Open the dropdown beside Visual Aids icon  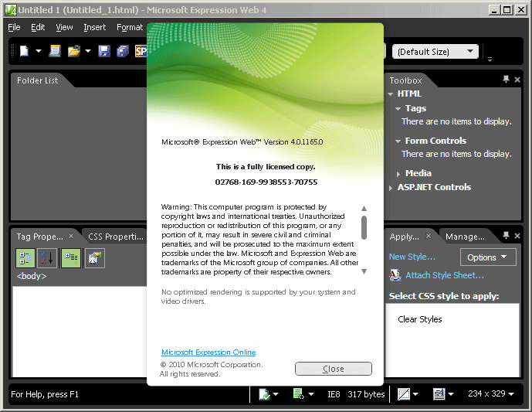tap(415, 394)
